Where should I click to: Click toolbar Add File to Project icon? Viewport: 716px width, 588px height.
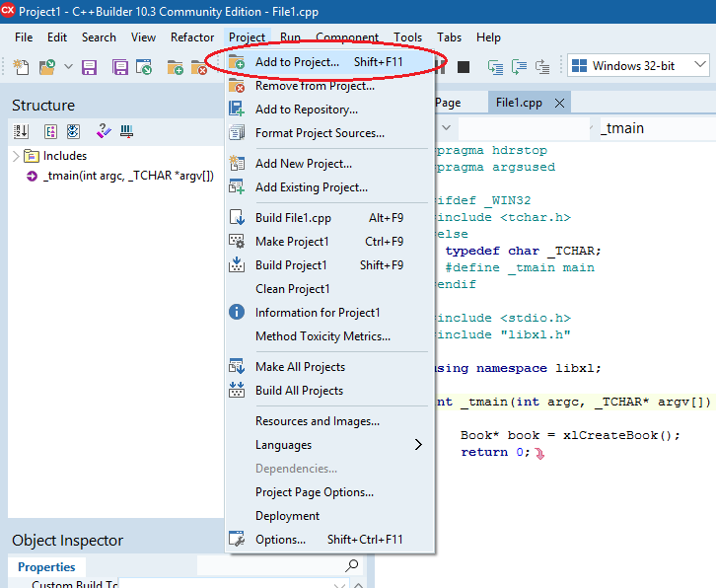tap(175, 67)
